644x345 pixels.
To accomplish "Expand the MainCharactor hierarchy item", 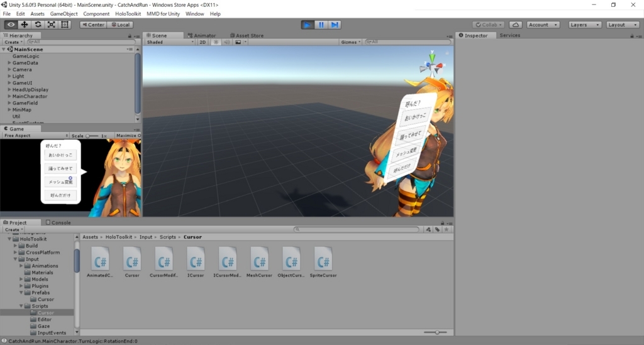I will pyautogui.click(x=9, y=96).
